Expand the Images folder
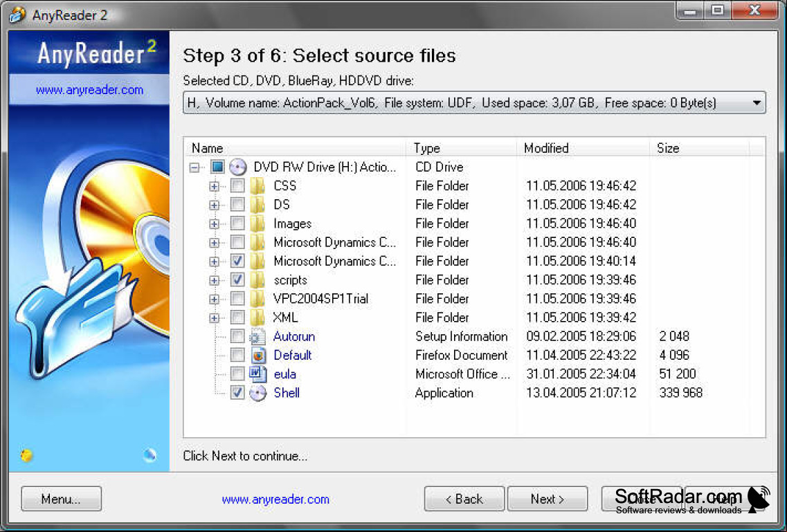 tap(215, 224)
